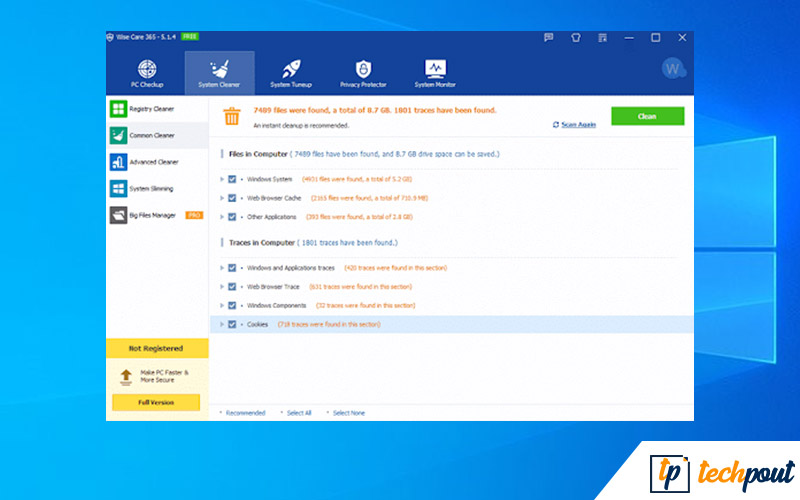
Task: Expand the Windows System tree arrow
Action: 221,179
